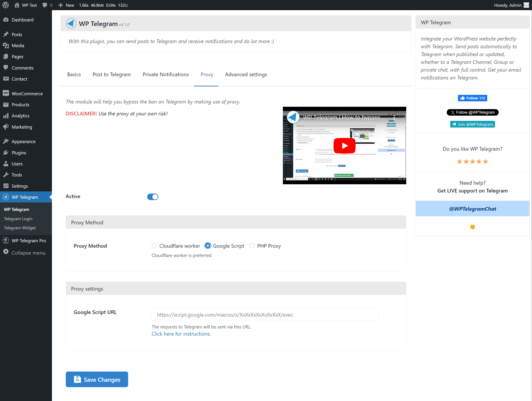
Task: Click the Plugins sidebar icon
Action: click(6, 152)
